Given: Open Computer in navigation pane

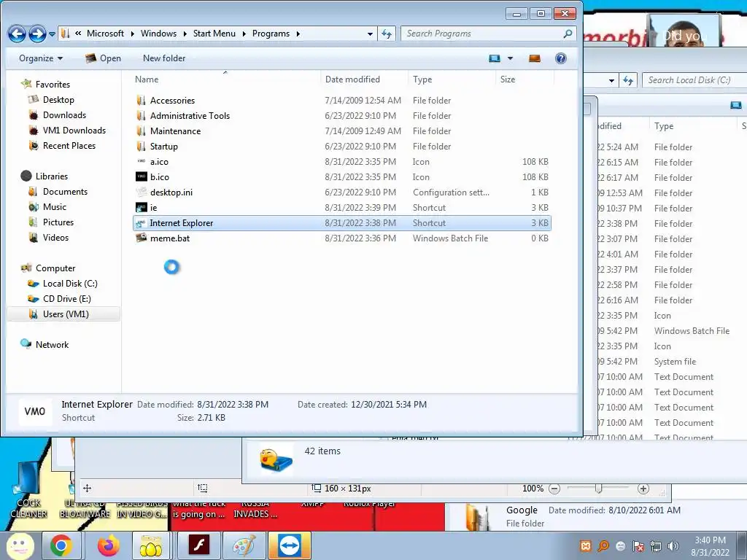Looking at the screenshot, I should coord(55,268).
